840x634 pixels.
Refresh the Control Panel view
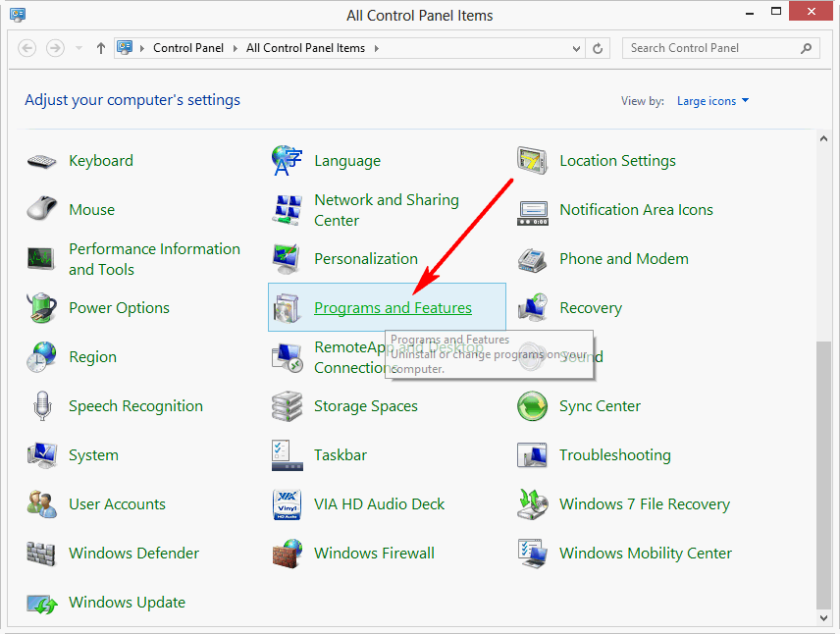pyautogui.click(x=598, y=49)
